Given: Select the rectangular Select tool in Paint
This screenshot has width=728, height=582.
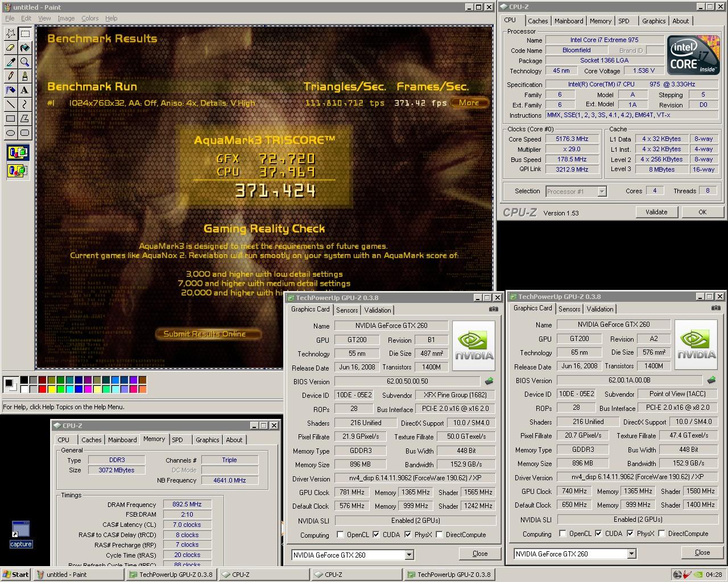Looking at the screenshot, I should [x=25, y=34].
